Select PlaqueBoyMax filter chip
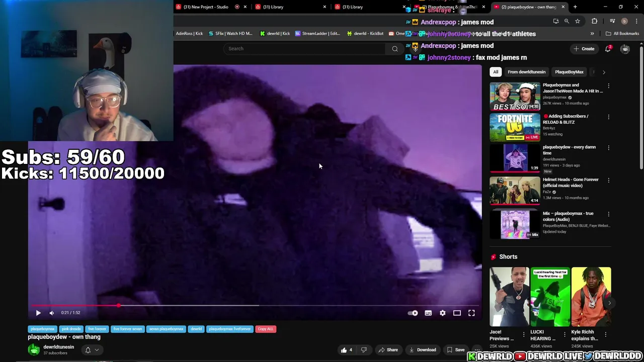Viewport: 644px width, 362px height. click(569, 72)
